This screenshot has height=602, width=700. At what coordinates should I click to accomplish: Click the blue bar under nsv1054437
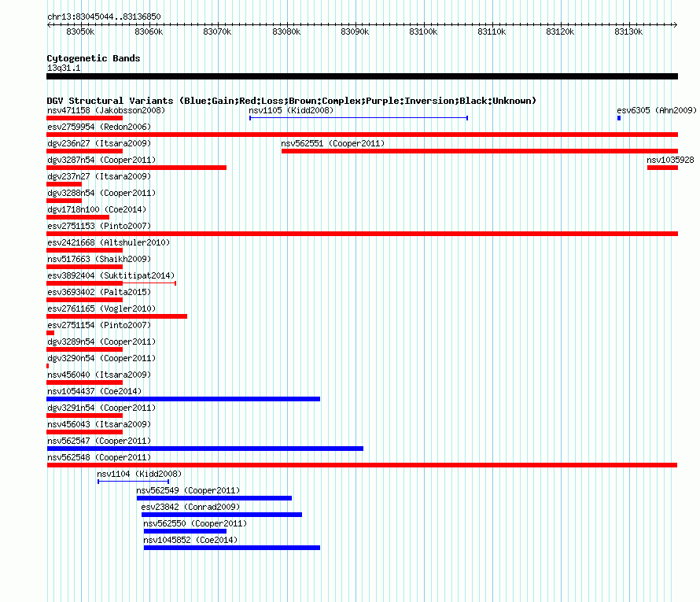[x=183, y=399]
